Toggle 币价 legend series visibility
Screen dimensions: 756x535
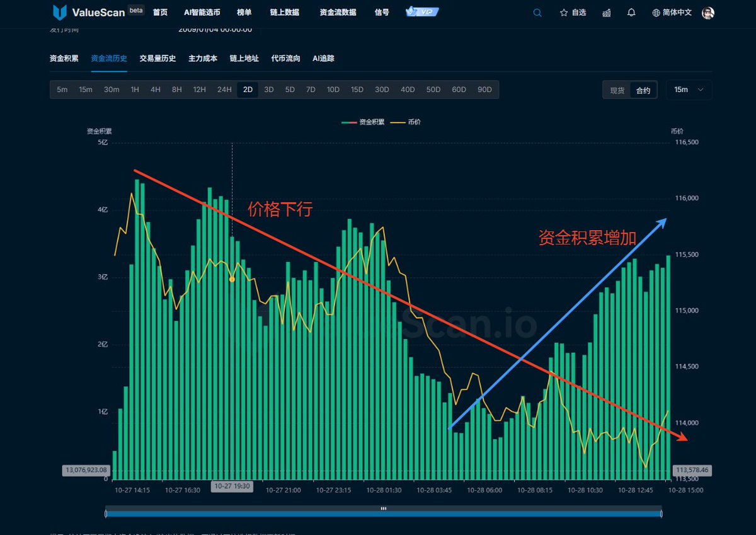coord(406,122)
